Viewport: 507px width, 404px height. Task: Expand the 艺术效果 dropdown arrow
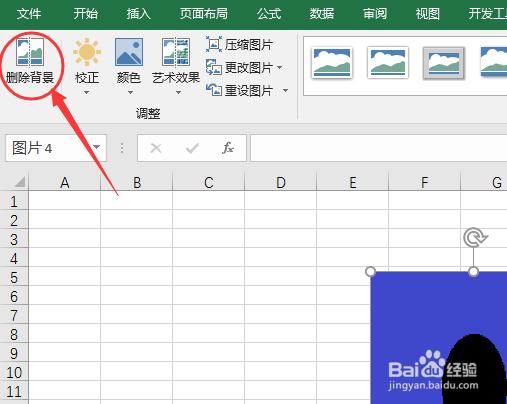coord(179,93)
